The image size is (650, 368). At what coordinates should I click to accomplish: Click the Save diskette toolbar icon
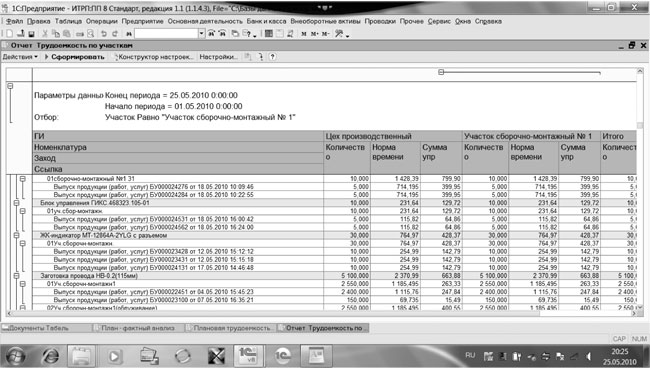tap(31, 34)
